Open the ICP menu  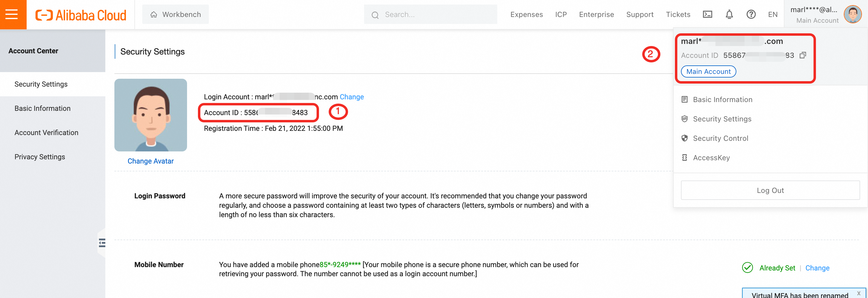561,15
